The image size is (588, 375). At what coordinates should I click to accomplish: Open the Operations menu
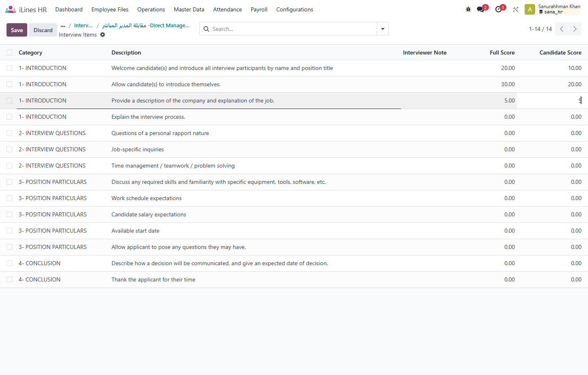151,9
